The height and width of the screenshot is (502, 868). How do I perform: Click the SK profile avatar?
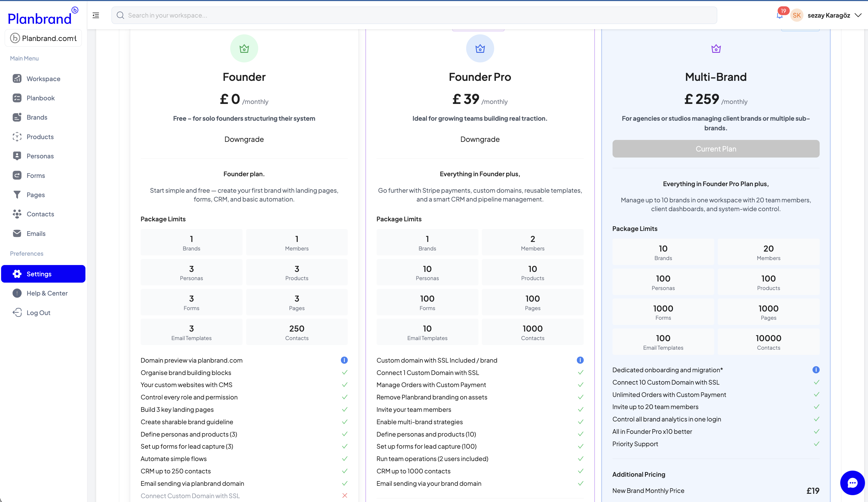point(796,15)
